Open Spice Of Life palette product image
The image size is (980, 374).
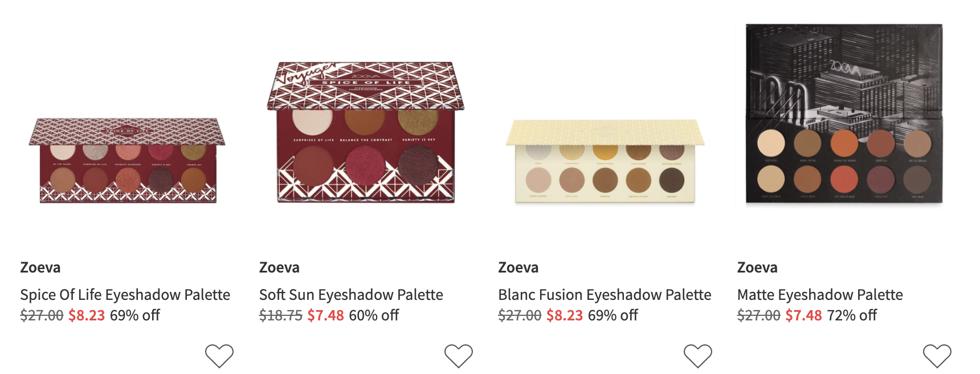(128, 161)
